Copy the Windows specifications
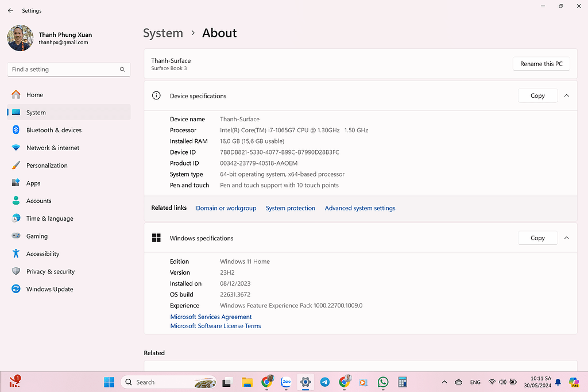 537,238
